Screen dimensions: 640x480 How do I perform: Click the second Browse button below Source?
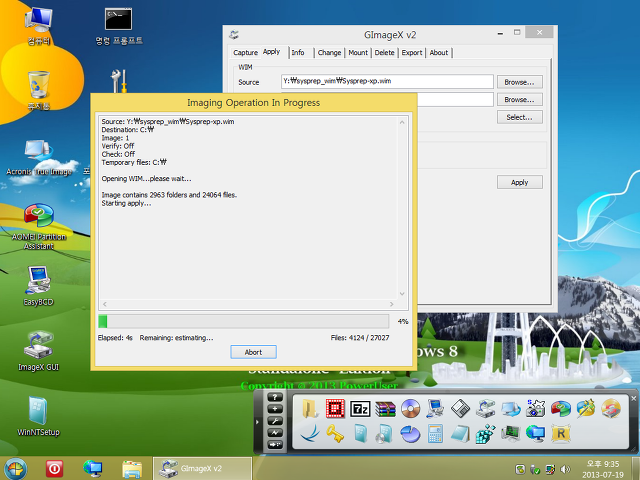(x=520, y=100)
